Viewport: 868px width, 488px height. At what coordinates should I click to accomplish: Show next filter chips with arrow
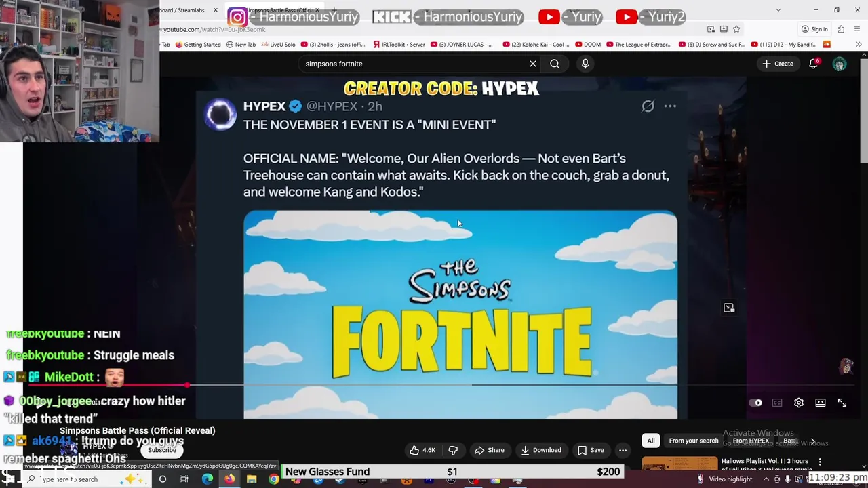pos(812,441)
